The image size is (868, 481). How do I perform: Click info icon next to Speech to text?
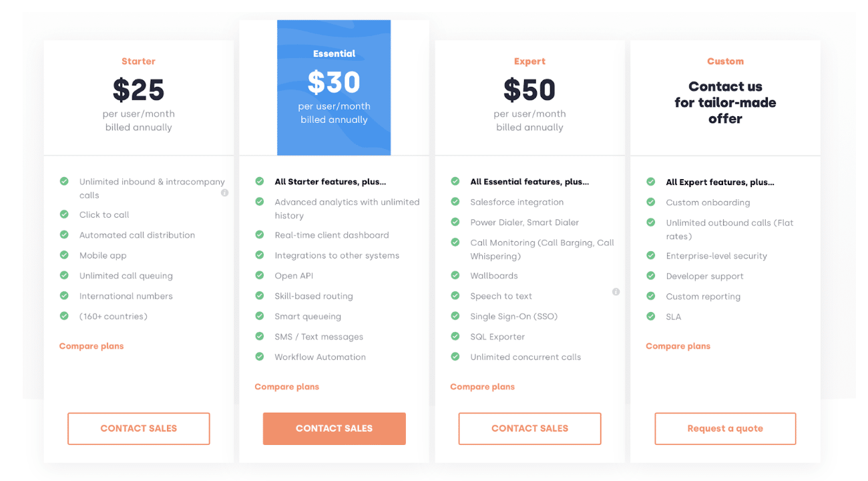click(616, 292)
